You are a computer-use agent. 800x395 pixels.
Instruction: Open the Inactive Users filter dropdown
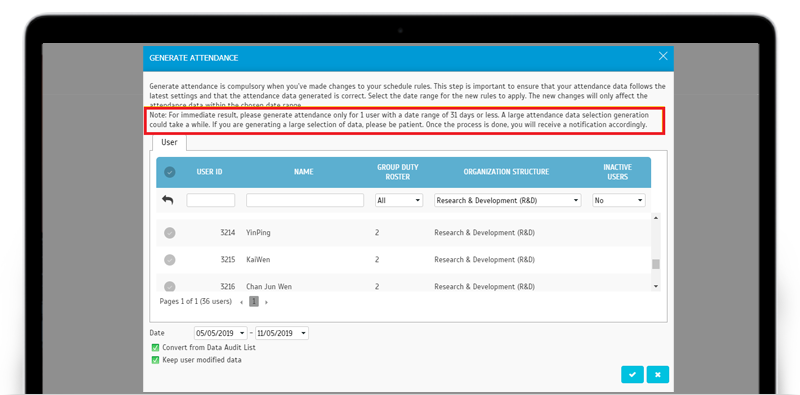619,201
